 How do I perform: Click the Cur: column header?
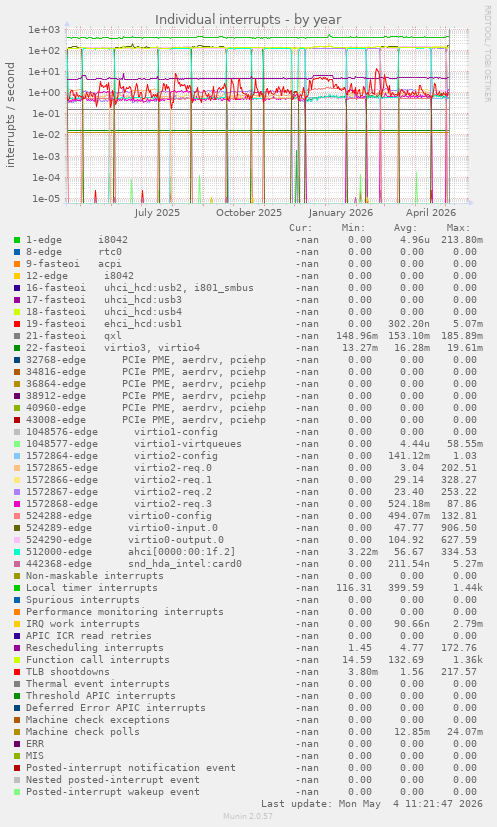pos(301,228)
